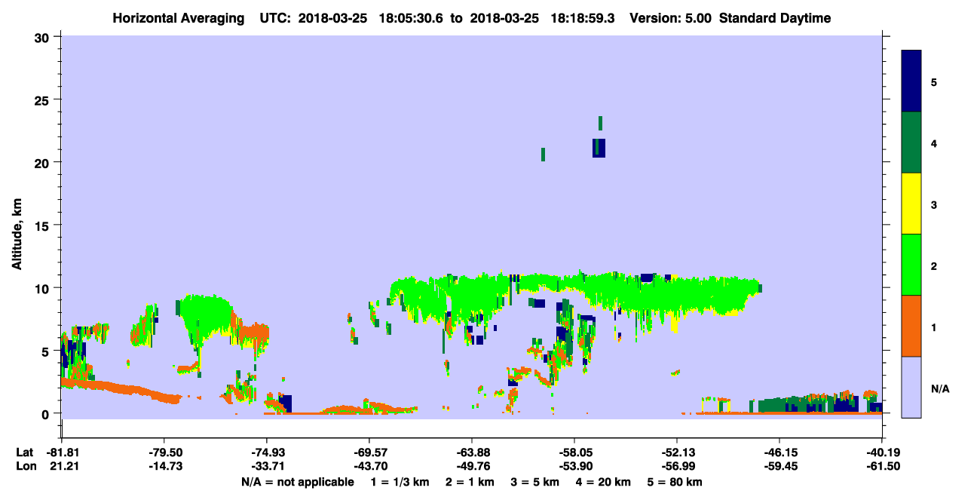Click the legend text '5 = 80 km'

[676, 482]
